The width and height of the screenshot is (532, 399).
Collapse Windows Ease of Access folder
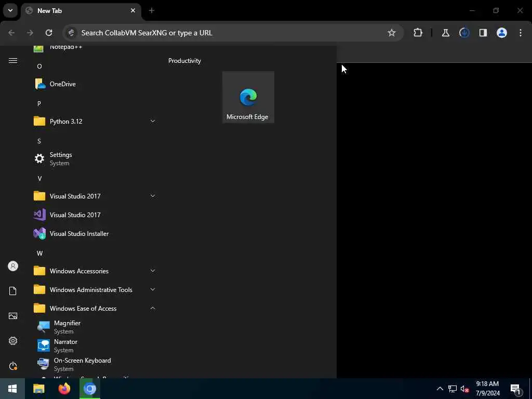(x=95, y=309)
